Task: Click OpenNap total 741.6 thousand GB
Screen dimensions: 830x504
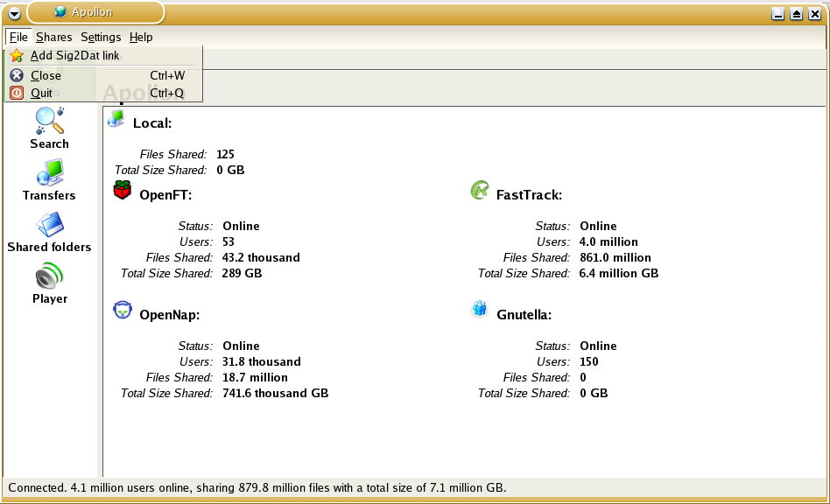Action: (x=275, y=394)
